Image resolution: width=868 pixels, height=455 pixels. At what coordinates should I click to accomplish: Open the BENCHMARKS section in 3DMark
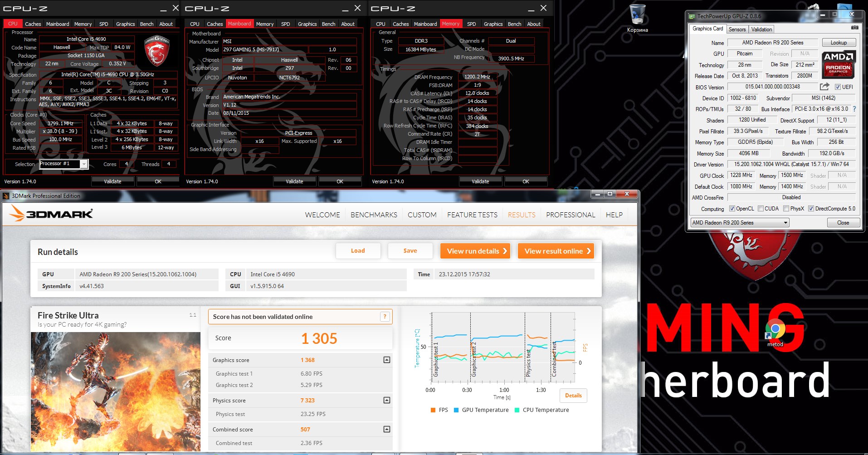(374, 215)
